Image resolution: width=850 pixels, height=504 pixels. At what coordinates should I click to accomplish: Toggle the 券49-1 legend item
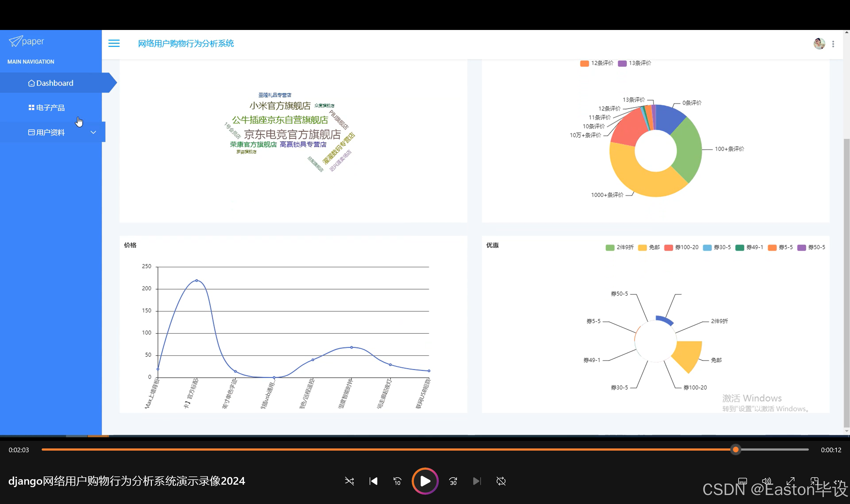coord(749,248)
